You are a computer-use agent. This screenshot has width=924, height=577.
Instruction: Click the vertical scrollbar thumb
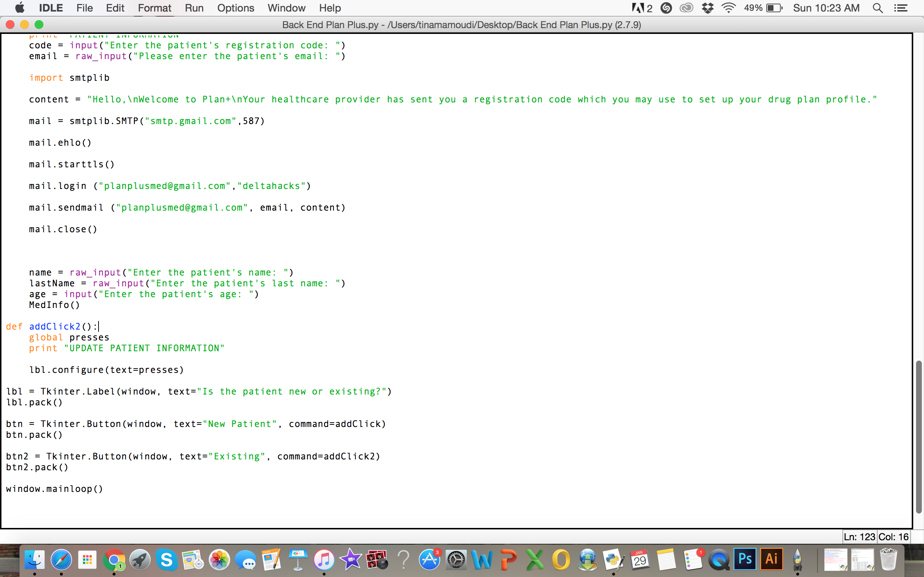pyautogui.click(x=918, y=437)
